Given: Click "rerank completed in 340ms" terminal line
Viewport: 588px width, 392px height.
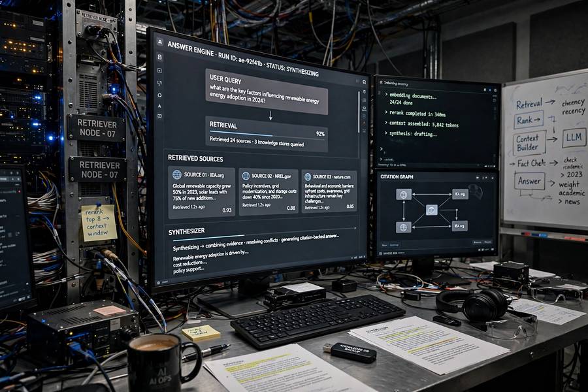Looking at the screenshot, I should tap(417, 114).
